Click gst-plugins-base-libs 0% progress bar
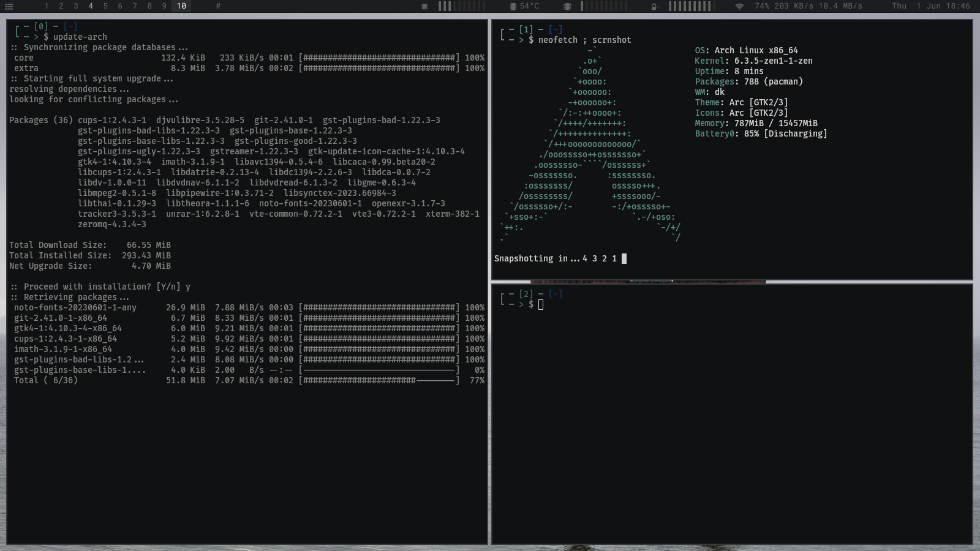The width and height of the screenshot is (980, 551). coord(379,370)
